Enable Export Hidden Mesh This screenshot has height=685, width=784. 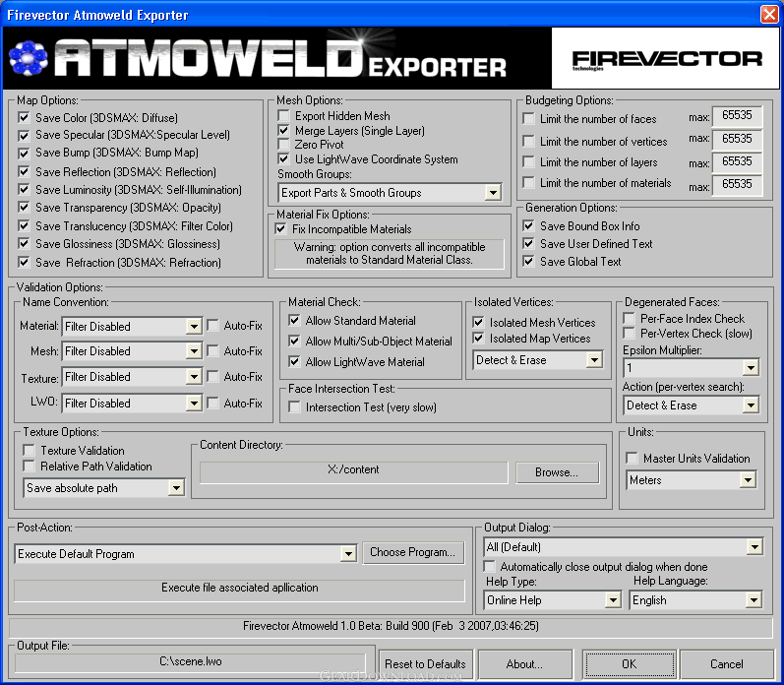pos(283,115)
